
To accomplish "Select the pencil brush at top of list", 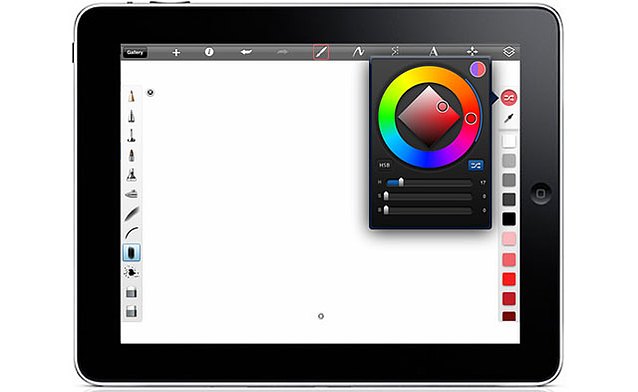I will coord(131,96).
